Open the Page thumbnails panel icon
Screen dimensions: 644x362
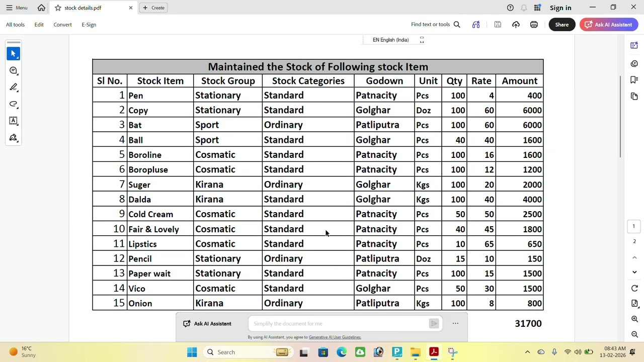click(x=634, y=96)
